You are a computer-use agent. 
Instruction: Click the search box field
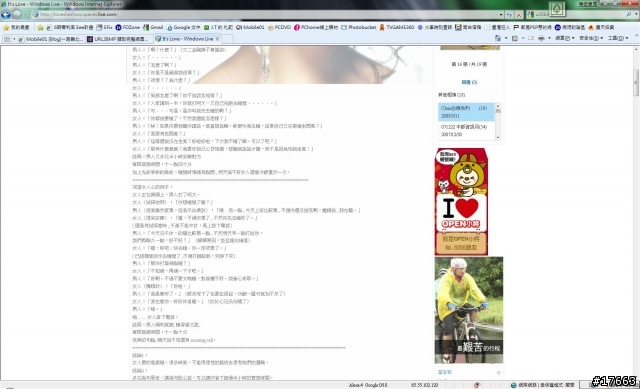click(580, 14)
